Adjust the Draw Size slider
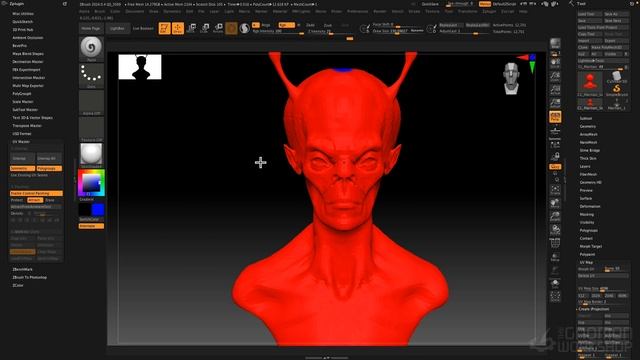The height and width of the screenshot is (360, 640). (x=398, y=31)
